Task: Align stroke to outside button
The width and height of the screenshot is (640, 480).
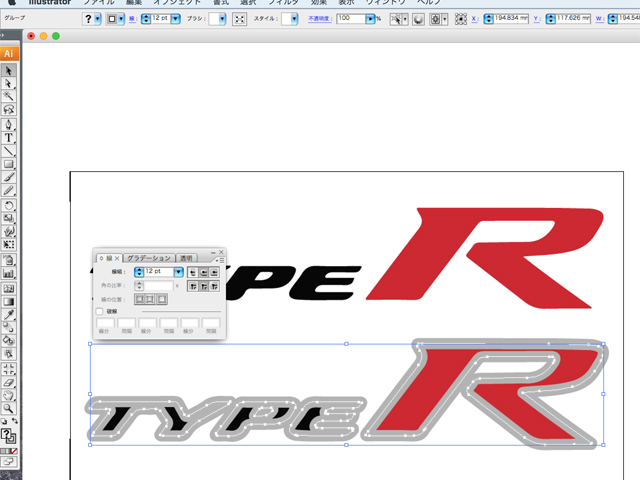Action: [162, 300]
